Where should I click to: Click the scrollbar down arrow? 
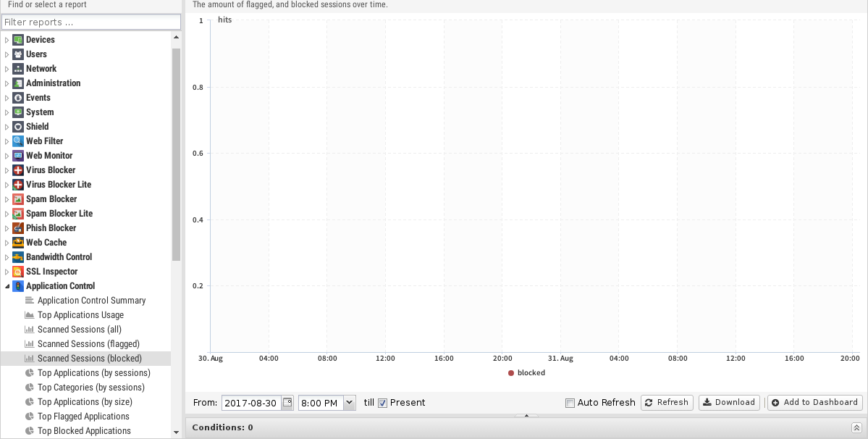(176, 432)
